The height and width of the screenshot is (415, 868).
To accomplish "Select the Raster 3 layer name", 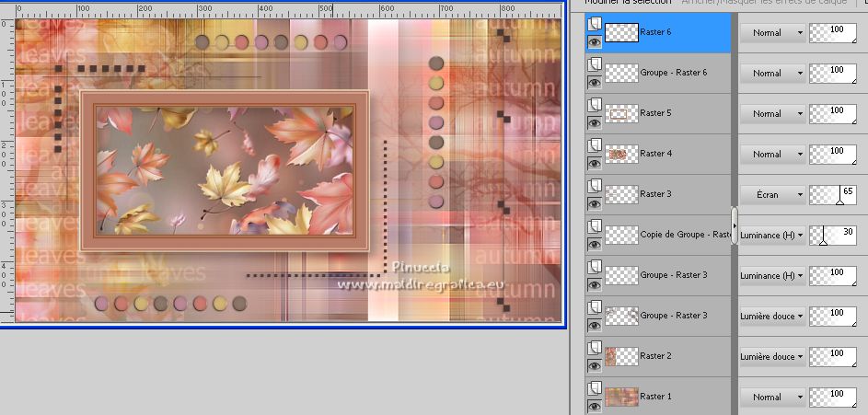I will point(655,193).
